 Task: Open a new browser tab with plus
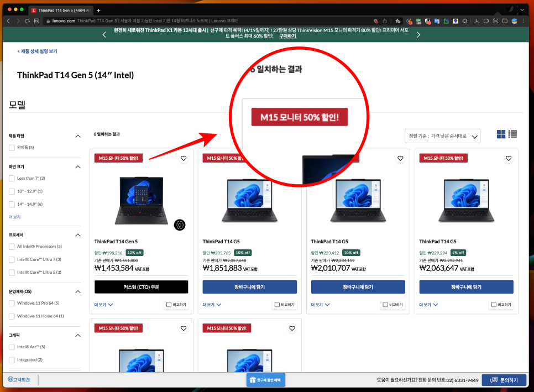coord(98,11)
